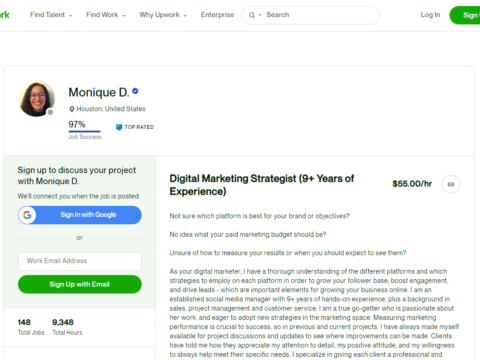480x360 pixels.
Task: Click the Upwork logo
Action: (x=4, y=15)
